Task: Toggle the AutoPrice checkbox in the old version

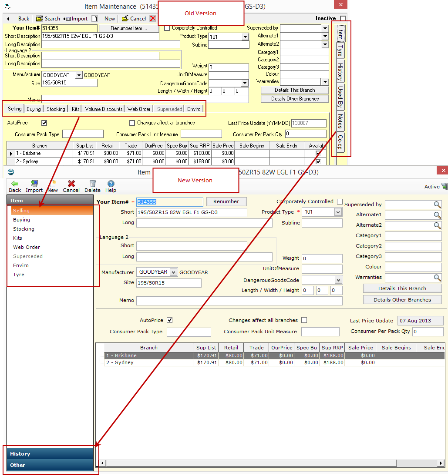Action: [44, 123]
